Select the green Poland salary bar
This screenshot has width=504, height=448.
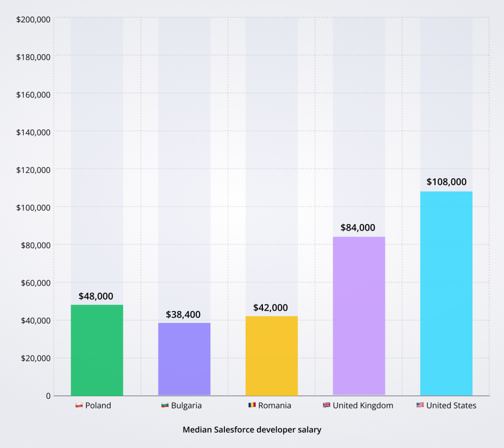(x=97, y=350)
